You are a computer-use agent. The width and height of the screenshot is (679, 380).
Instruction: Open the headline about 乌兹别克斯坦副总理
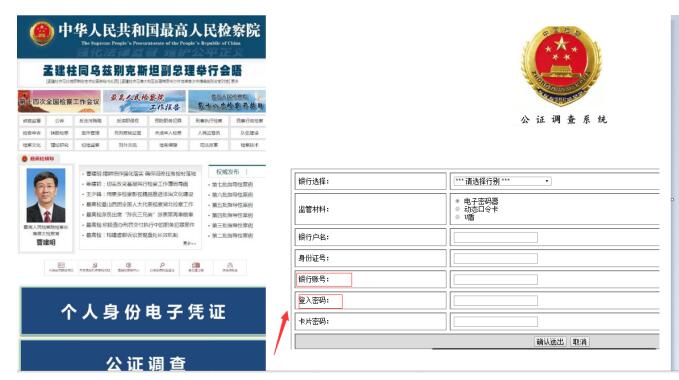click(x=142, y=71)
